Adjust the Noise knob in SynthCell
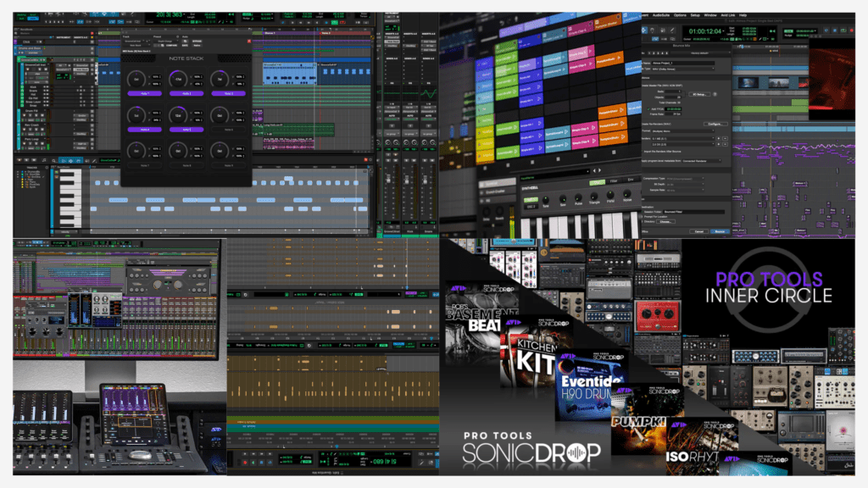 click(626, 194)
